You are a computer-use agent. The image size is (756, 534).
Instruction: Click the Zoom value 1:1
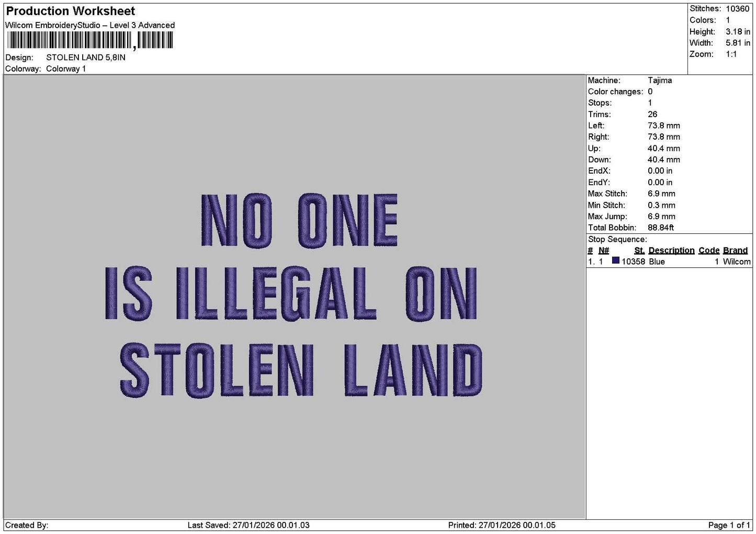[731, 54]
